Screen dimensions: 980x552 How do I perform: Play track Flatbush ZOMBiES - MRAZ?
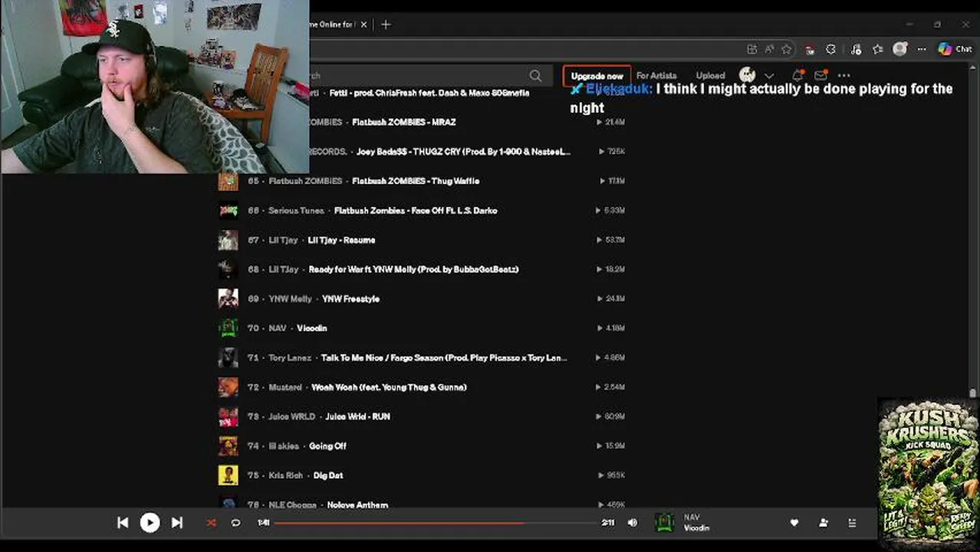pos(403,123)
